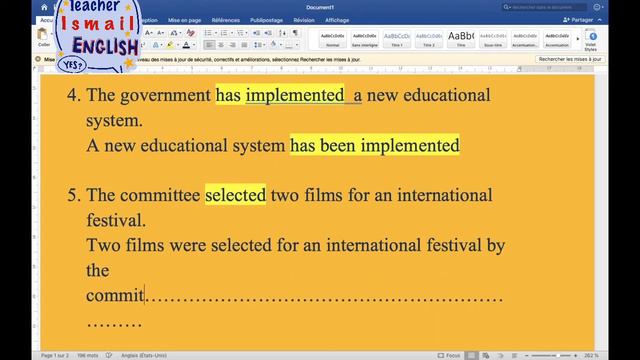Click the multilevel list icon

click(240, 33)
